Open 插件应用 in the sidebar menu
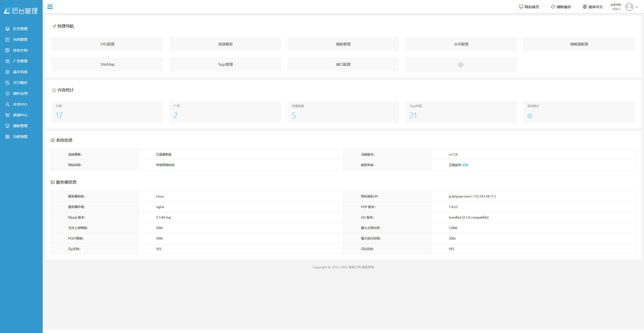This screenshot has height=333, width=644. 20,93
